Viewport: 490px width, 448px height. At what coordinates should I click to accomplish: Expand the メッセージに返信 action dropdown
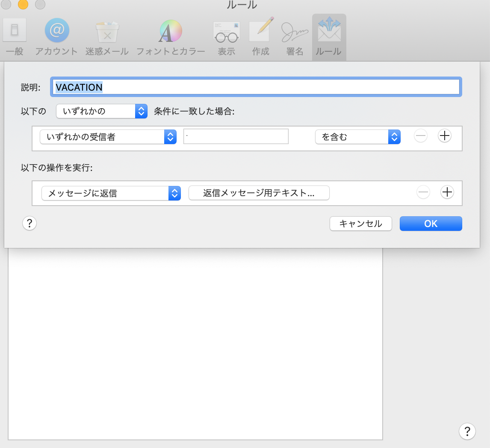111,193
